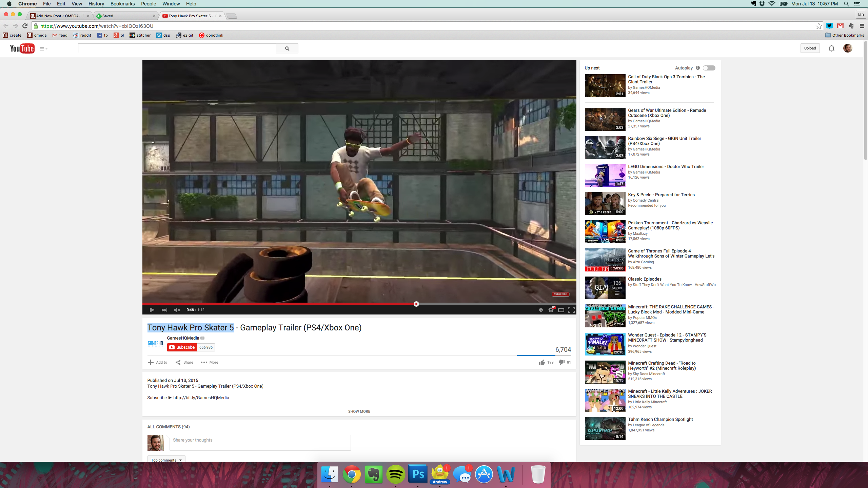Open player settings gear icon
This screenshot has height=488, width=868.
[x=551, y=310]
